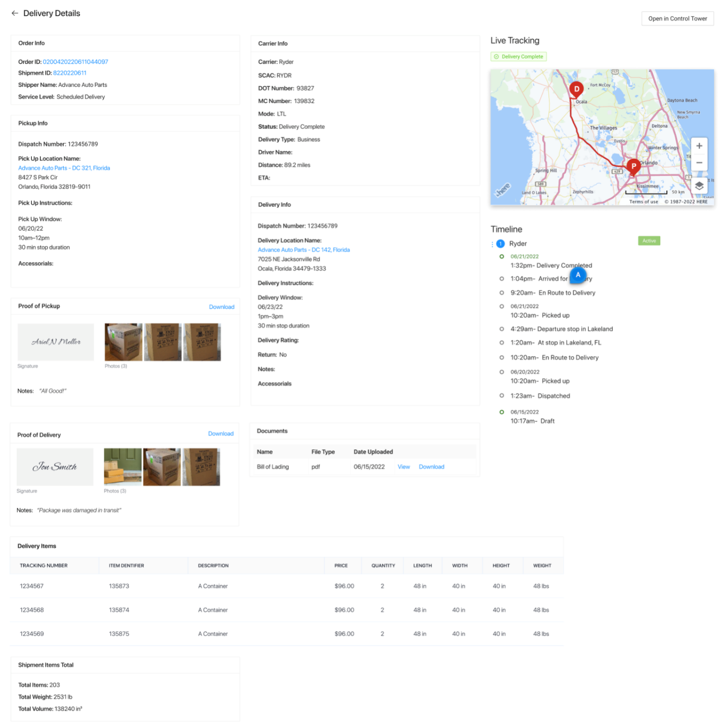Image resolution: width=724 pixels, height=728 pixels.
Task: Click the blue A marker on timeline
Action: coord(578,275)
